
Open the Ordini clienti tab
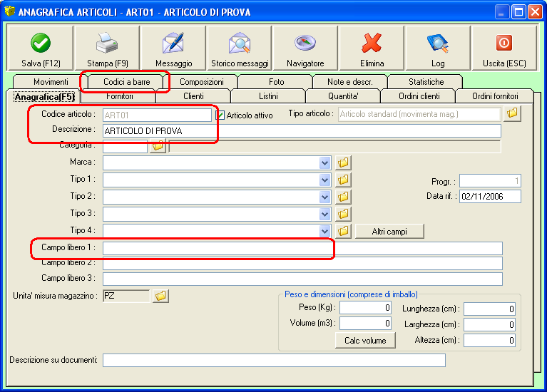tap(419, 96)
